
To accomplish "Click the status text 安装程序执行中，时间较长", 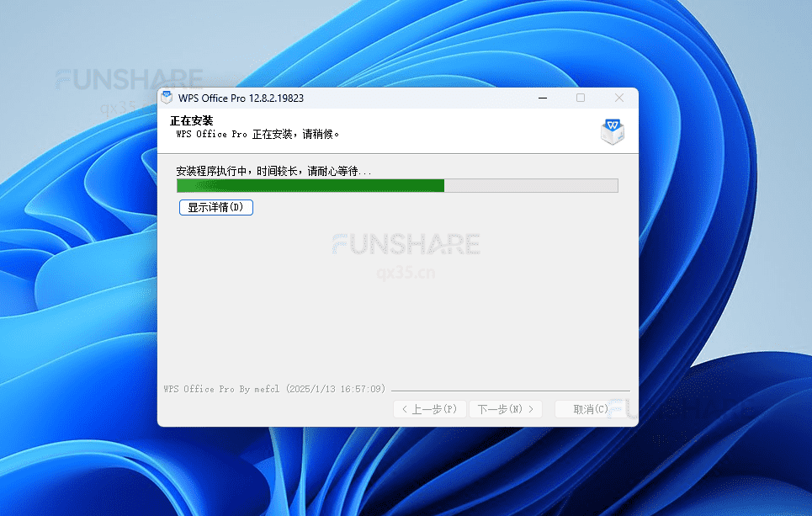I will [236, 171].
